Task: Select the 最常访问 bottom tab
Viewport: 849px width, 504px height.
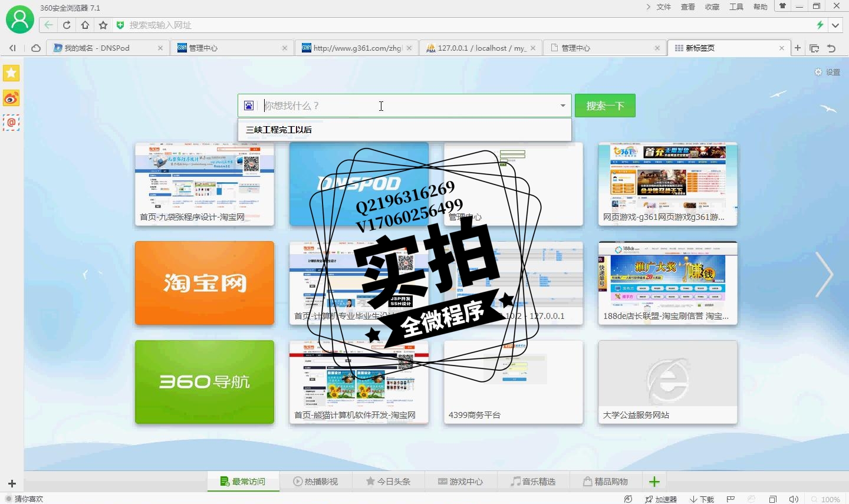Action: [243, 482]
